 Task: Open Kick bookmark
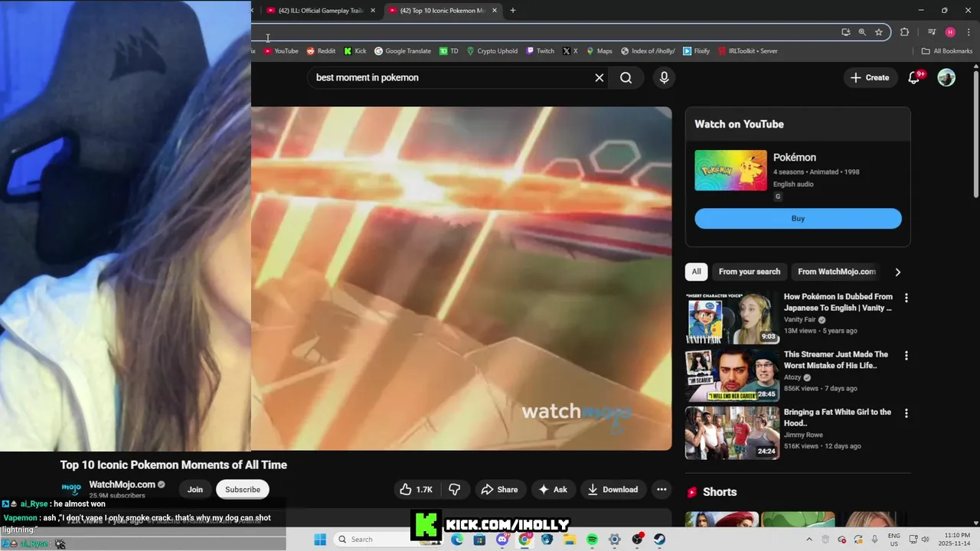(355, 51)
